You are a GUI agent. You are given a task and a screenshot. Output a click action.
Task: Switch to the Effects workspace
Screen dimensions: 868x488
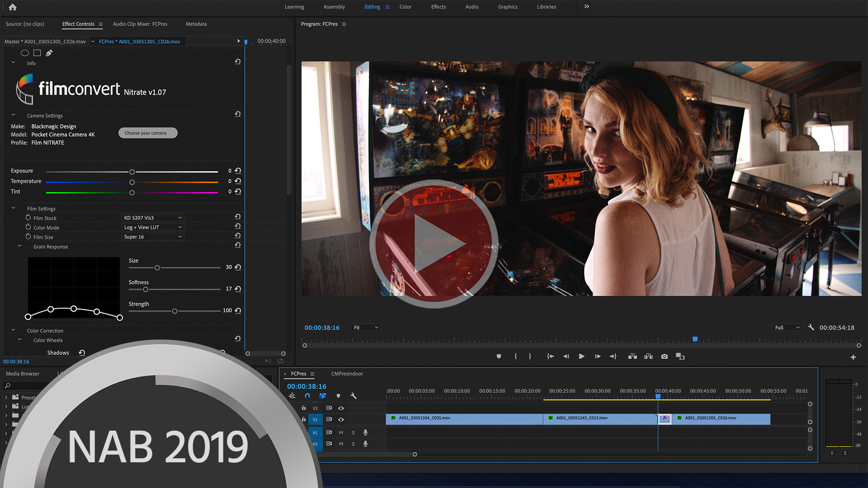pyautogui.click(x=438, y=7)
